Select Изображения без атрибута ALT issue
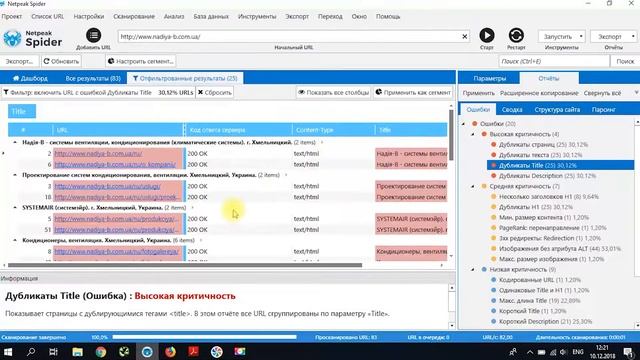The image size is (640, 360). pos(559,248)
